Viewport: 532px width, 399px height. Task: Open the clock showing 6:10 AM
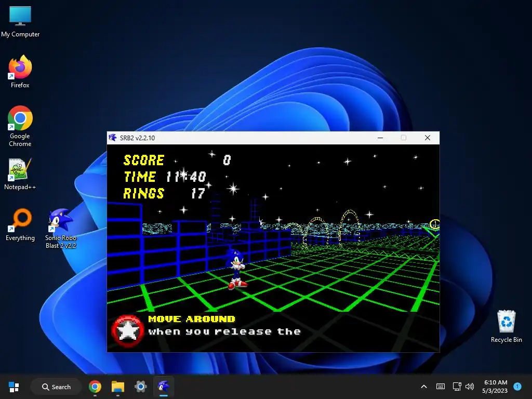[495, 387]
